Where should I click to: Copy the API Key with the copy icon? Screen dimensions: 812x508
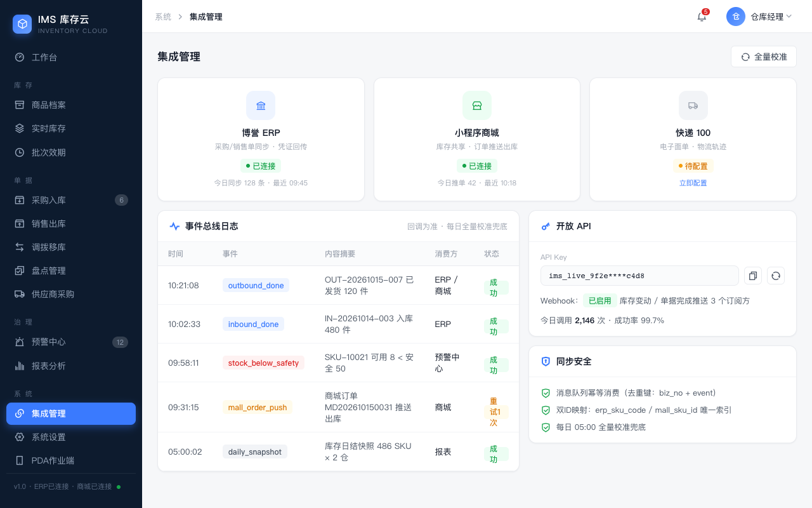coord(753,276)
